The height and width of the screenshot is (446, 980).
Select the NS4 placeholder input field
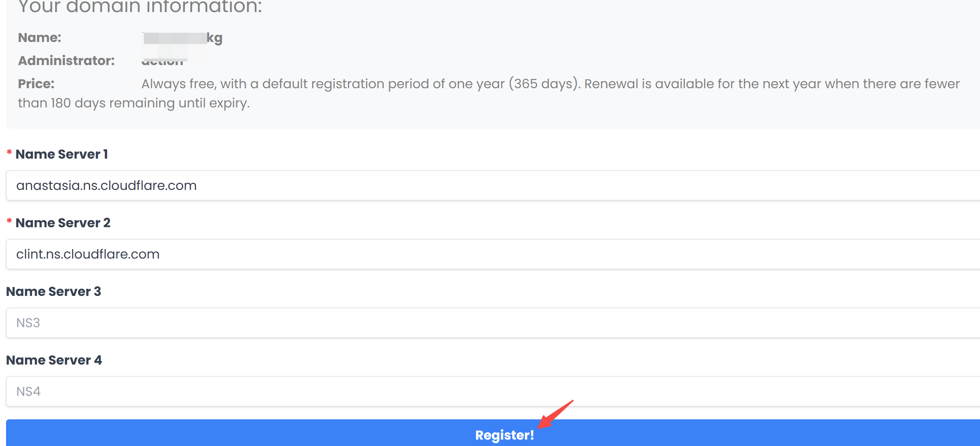[493, 391]
